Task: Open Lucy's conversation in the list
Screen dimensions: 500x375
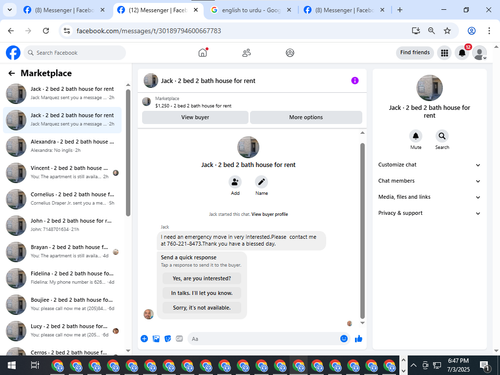Action: click(62, 330)
